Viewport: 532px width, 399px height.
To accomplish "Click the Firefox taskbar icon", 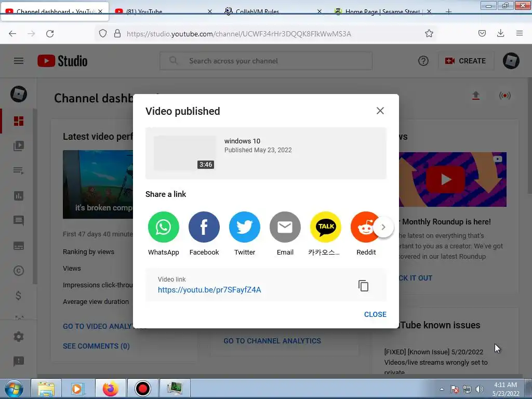I will (x=111, y=389).
